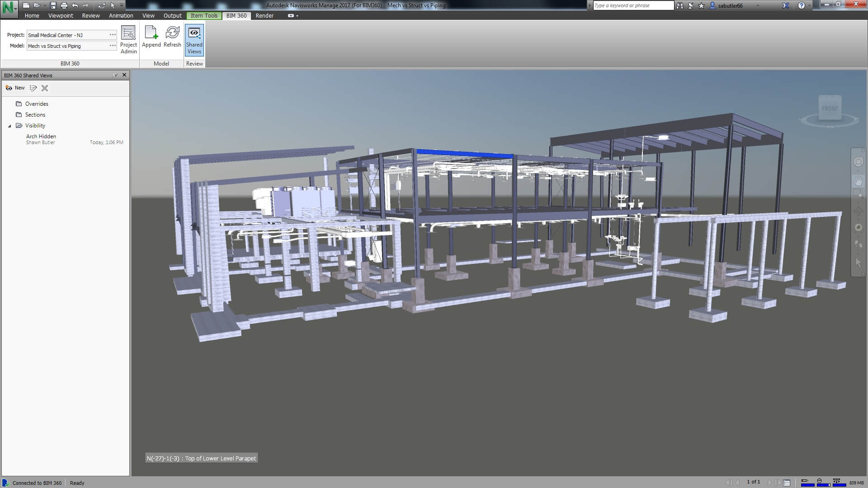Click the Save icon in quick access toolbar
Image resolution: width=868 pixels, height=488 pixels.
pyautogui.click(x=53, y=5)
